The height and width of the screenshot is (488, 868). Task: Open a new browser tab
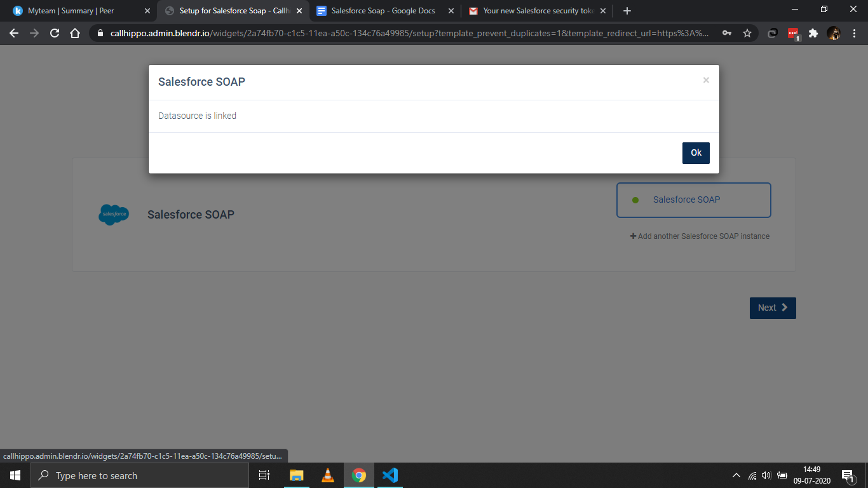(627, 11)
